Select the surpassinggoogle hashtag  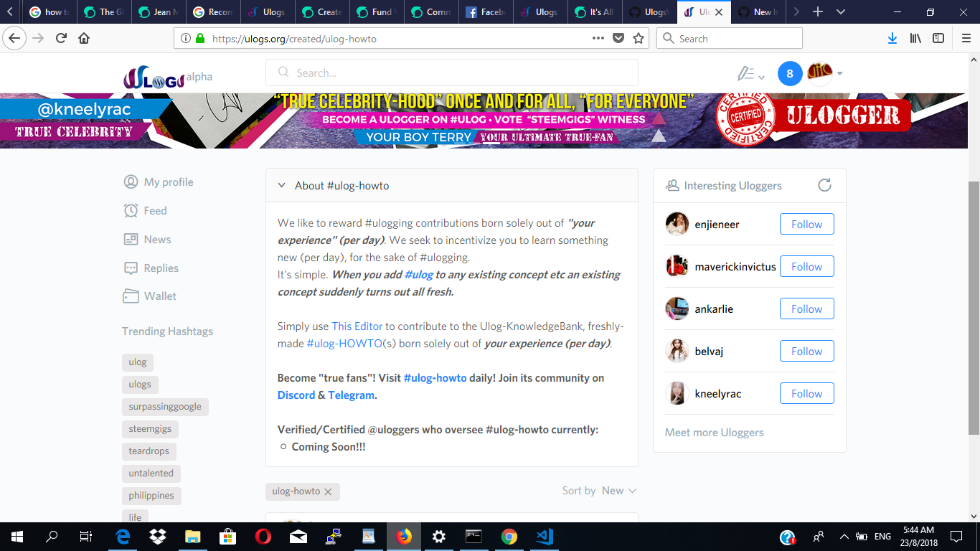[x=165, y=407]
